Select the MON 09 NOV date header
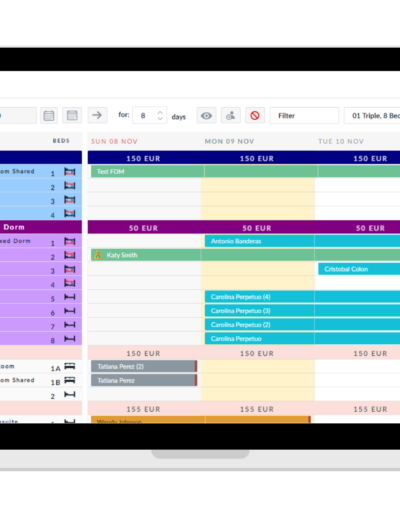The image size is (400, 516). (x=229, y=141)
